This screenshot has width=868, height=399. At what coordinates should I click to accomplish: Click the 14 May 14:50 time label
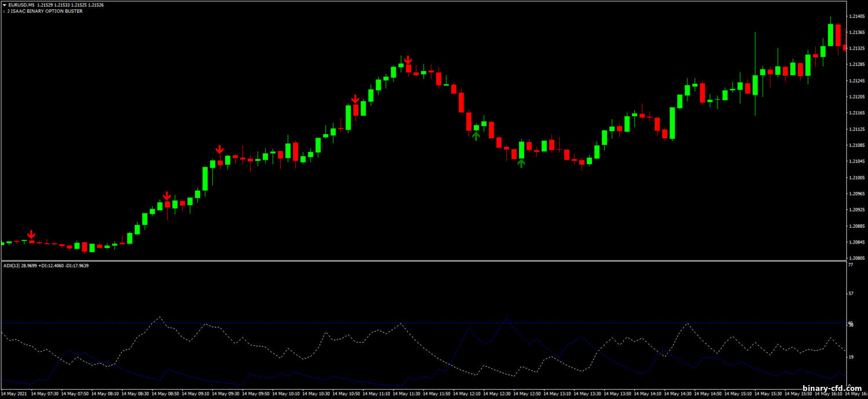(x=708, y=394)
